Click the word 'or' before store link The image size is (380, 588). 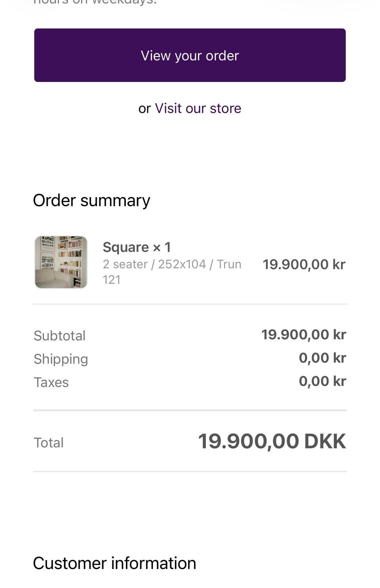click(144, 108)
